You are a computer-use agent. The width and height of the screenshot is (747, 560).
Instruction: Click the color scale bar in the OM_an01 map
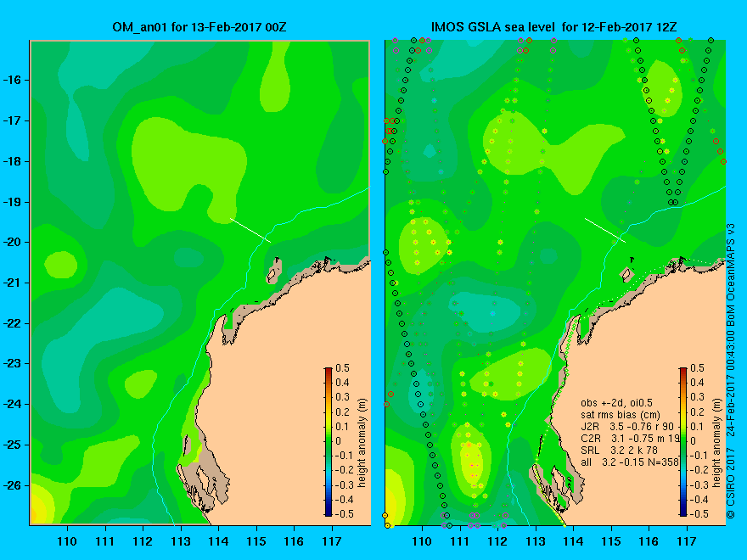tap(329, 442)
